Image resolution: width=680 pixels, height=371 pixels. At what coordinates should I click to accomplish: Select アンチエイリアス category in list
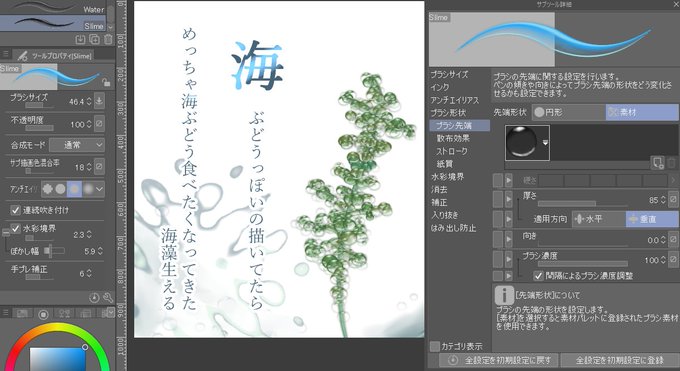454,100
